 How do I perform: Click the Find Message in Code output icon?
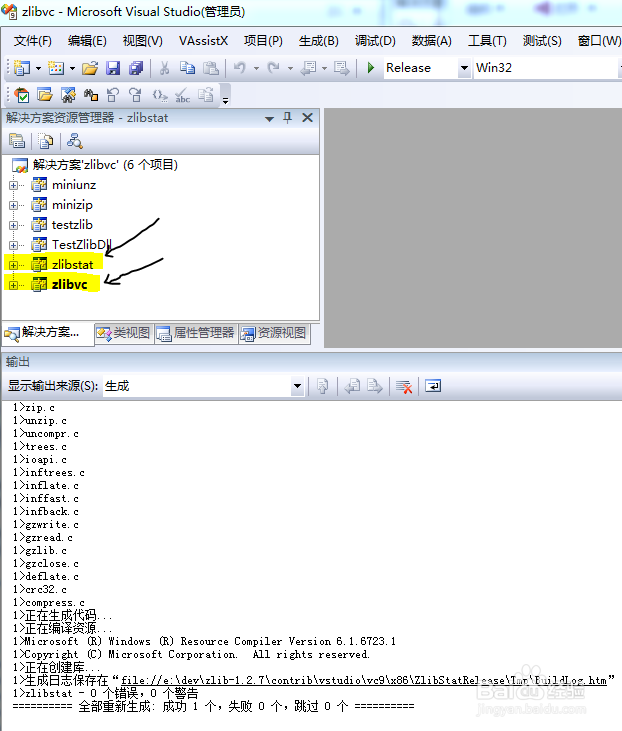point(323,386)
